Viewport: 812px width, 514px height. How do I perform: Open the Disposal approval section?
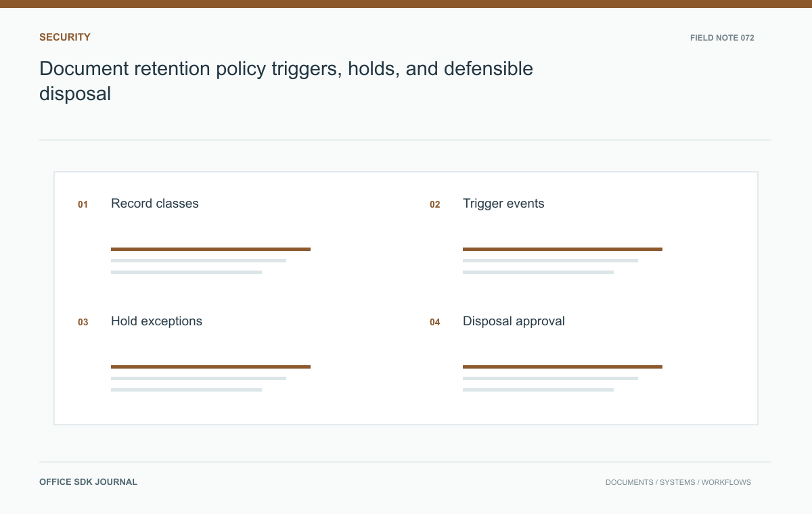click(514, 321)
